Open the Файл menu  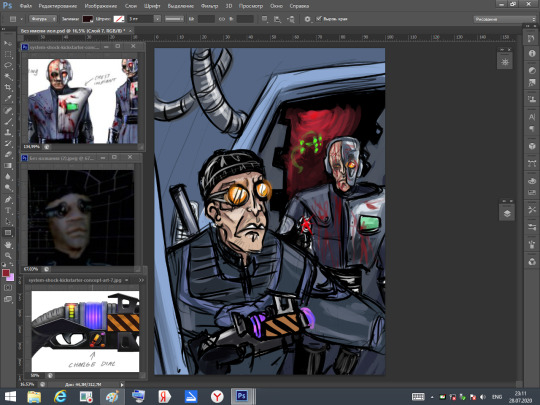(x=25, y=6)
